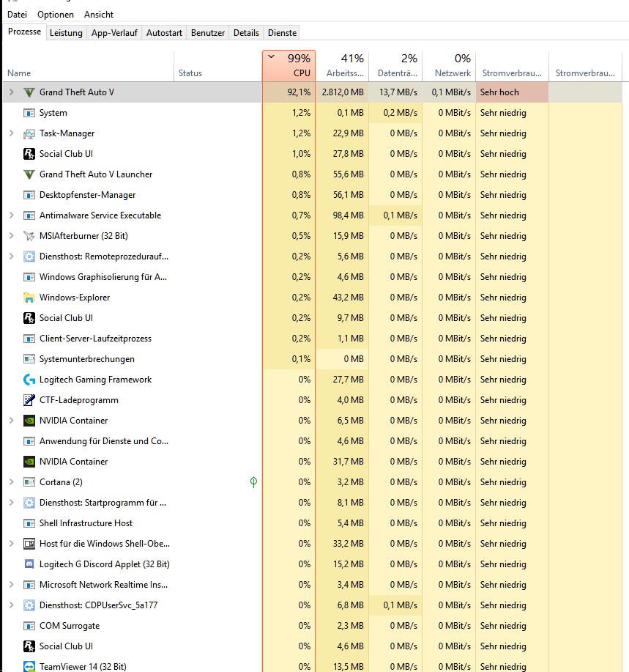Click the Diensthost: CDPUserSvc_5a177 gear icon

point(29,605)
